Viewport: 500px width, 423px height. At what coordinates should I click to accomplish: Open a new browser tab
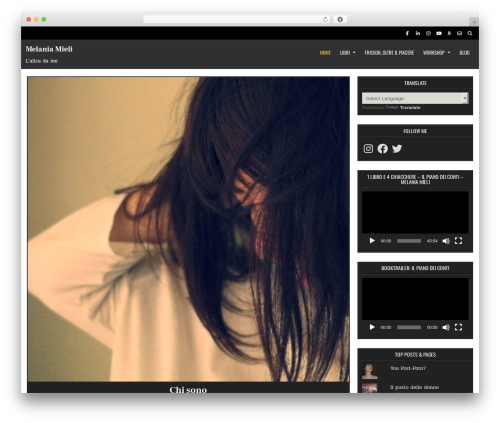point(474,22)
